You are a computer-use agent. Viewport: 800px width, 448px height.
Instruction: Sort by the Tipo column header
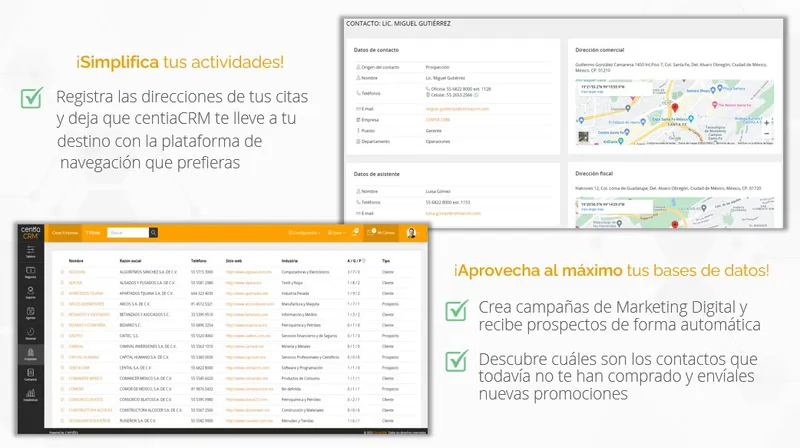(x=386, y=261)
